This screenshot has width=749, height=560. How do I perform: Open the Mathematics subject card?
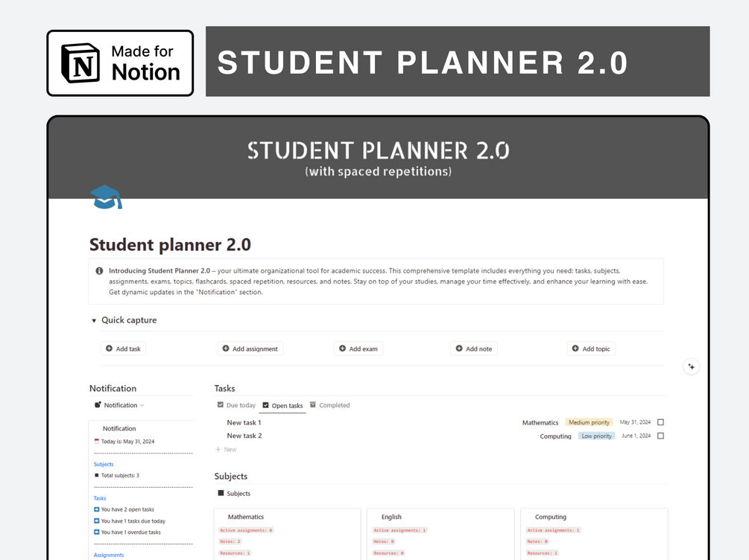pos(287,534)
